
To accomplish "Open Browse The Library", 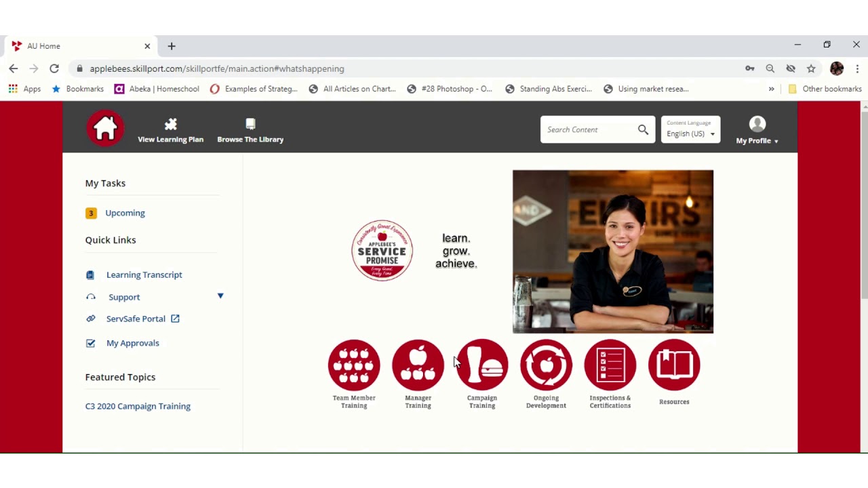I will pyautogui.click(x=250, y=130).
